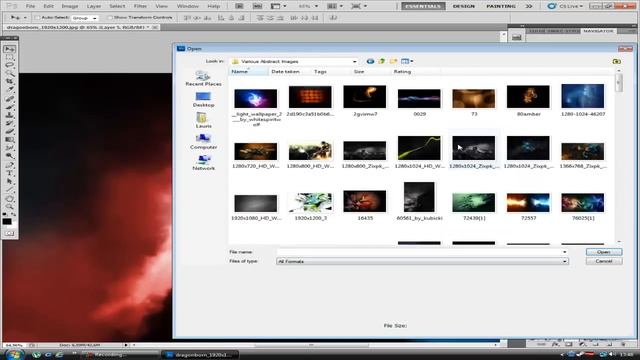Image resolution: width=640 pixels, height=360 pixels.
Task: Toggle the Auto-Select checkbox
Action: tap(37, 18)
